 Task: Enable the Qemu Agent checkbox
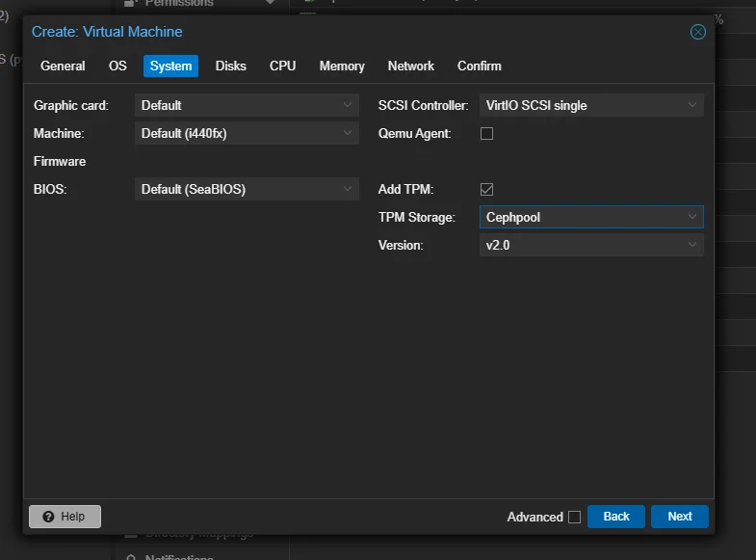(486, 134)
